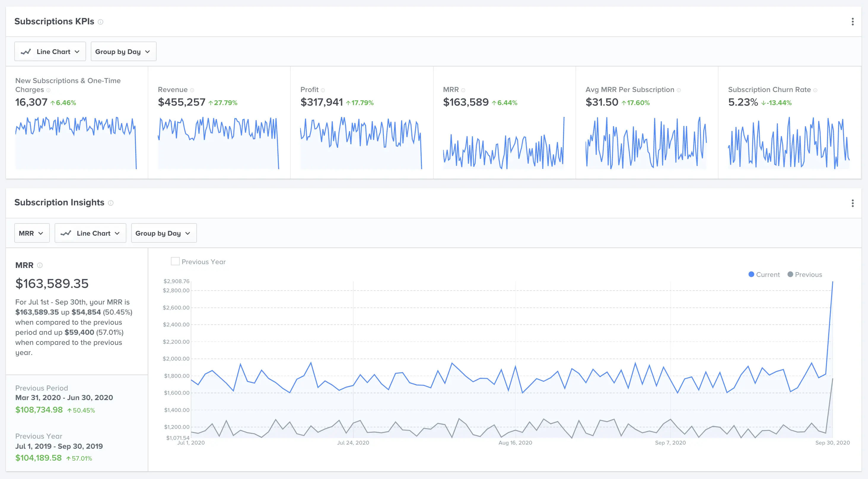Screen dimensions: 868x479
Task: Click the Line Chart button in Subscriptions KPIs
Action: (x=50, y=51)
